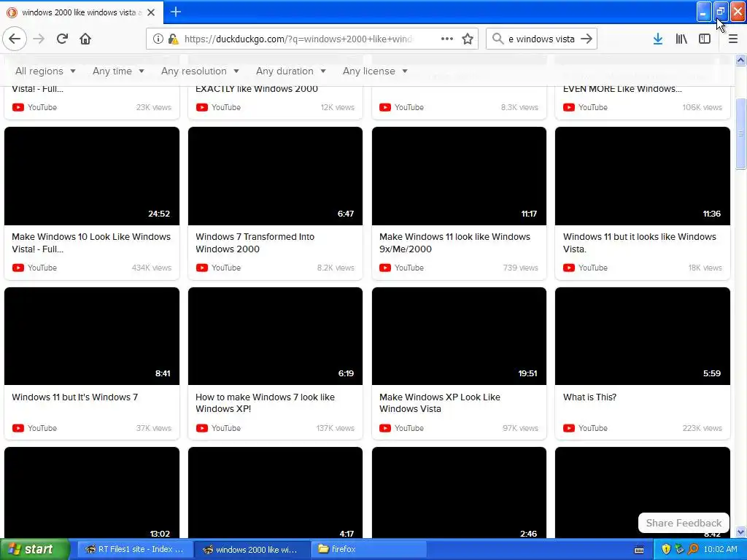Play the 6:47 video thumbnail
The image size is (747, 560).
(275, 176)
